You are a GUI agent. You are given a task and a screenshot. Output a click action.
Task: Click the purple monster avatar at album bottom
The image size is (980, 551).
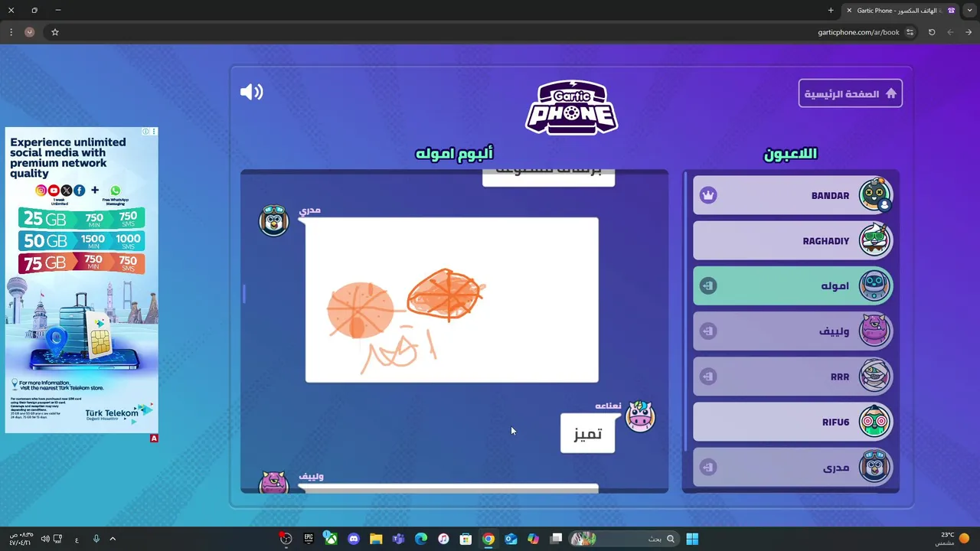point(273,482)
